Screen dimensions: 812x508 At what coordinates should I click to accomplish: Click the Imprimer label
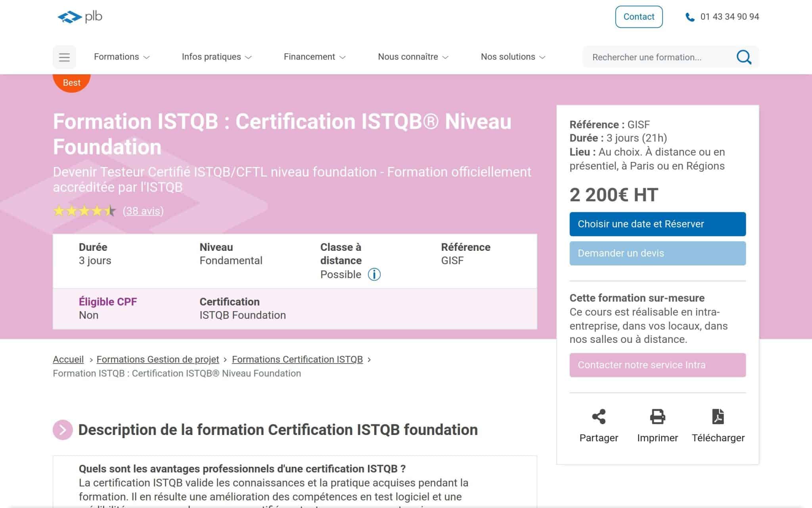coord(657,438)
